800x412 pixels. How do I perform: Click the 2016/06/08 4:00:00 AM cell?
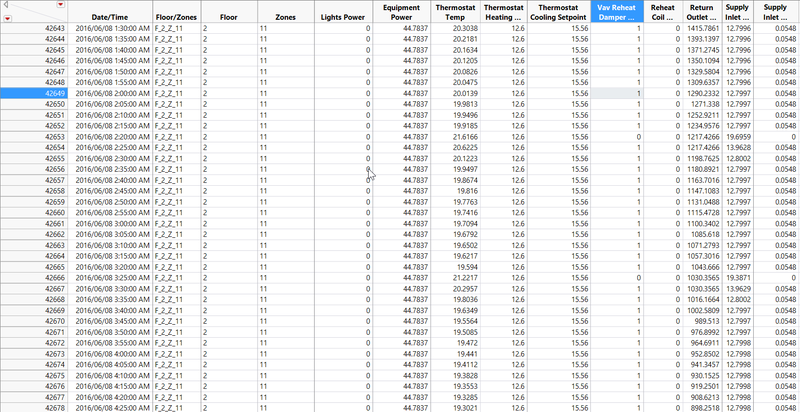(112, 354)
